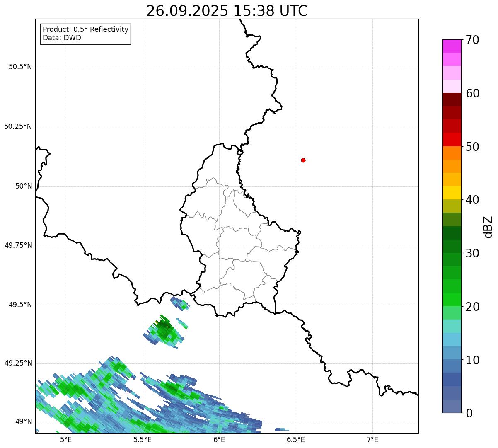The width and height of the screenshot is (498, 448).
Task: Click the "5°E" longitude label
Action: (x=66, y=440)
